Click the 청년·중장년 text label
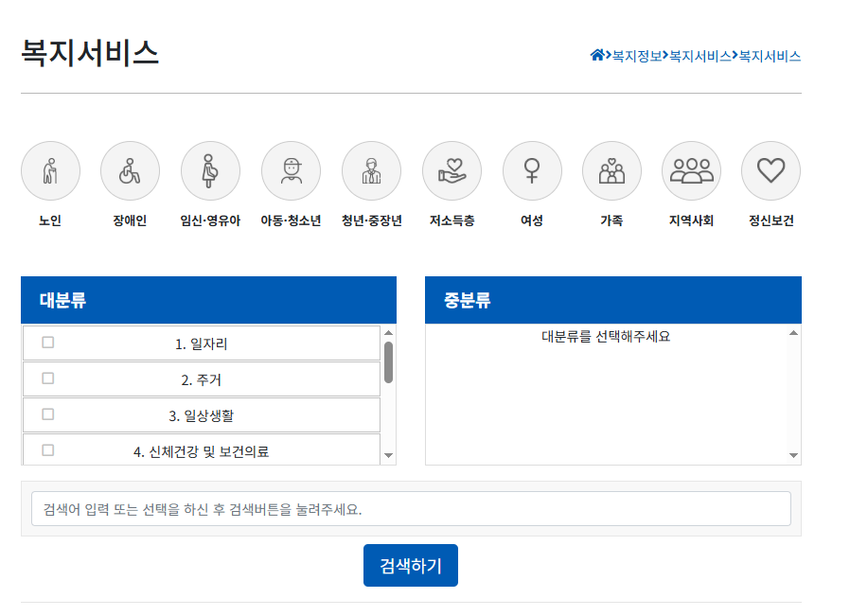The image size is (850, 616). tap(371, 220)
